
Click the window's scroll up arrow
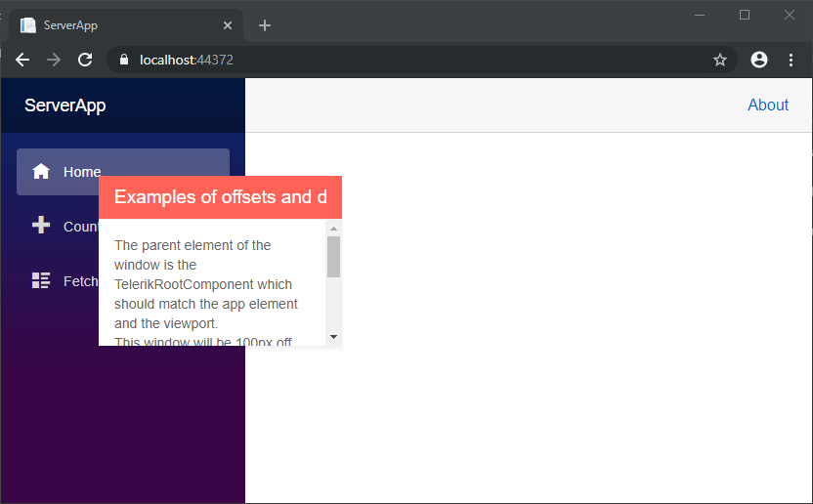333,229
